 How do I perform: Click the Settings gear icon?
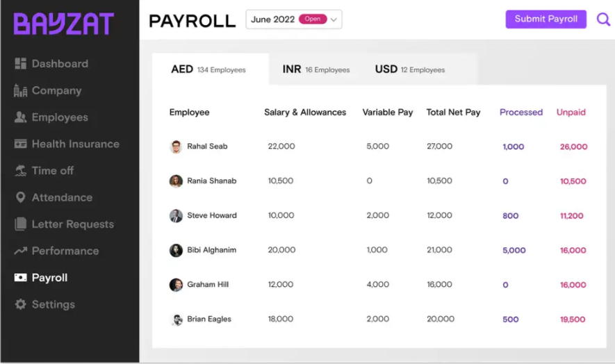[x=20, y=304]
